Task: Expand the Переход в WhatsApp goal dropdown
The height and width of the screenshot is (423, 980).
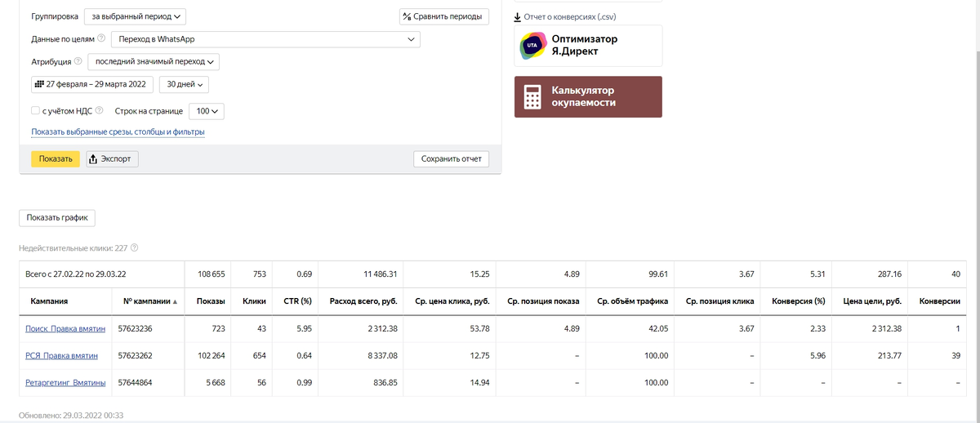Action: [265, 38]
